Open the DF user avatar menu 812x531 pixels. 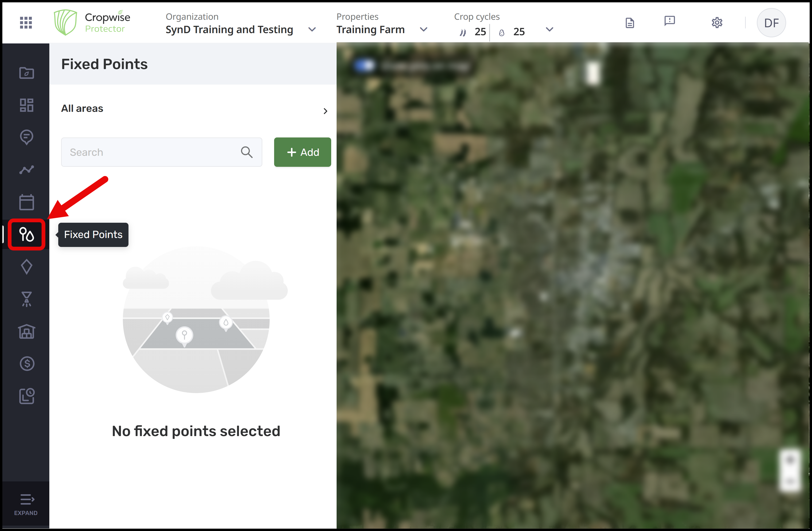point(771,23)
